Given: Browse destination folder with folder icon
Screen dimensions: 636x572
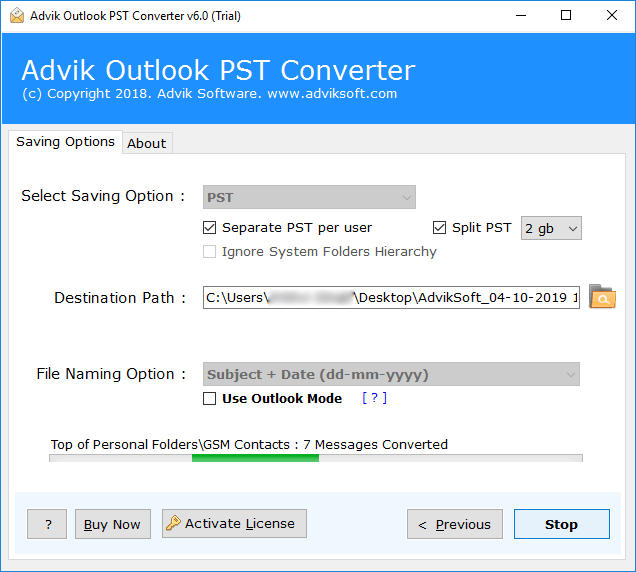Looking at the screenshot, I should pos(602,297).
